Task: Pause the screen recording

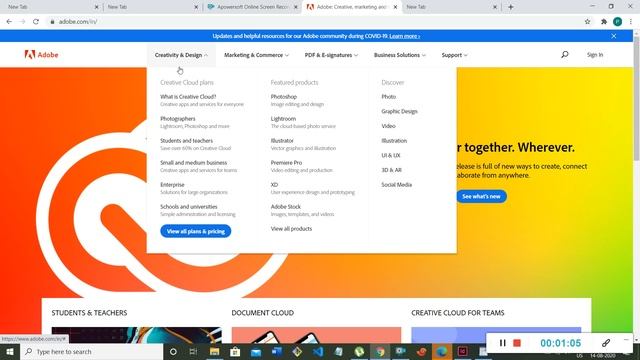Action: (x=502, y=343)
